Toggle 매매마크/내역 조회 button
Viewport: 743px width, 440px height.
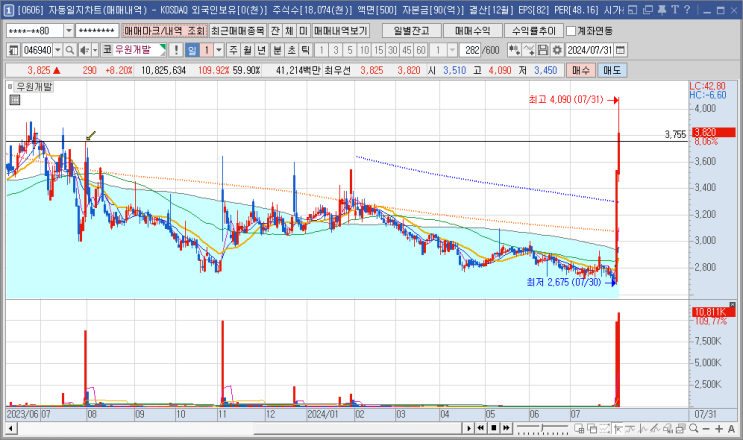click(x=164, y=31)
